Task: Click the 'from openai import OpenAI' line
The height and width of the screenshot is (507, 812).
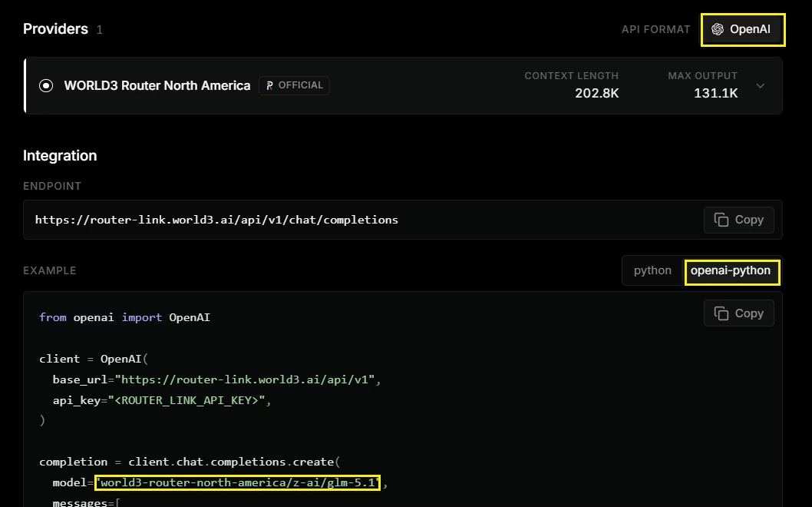Action: pos(125,317)
